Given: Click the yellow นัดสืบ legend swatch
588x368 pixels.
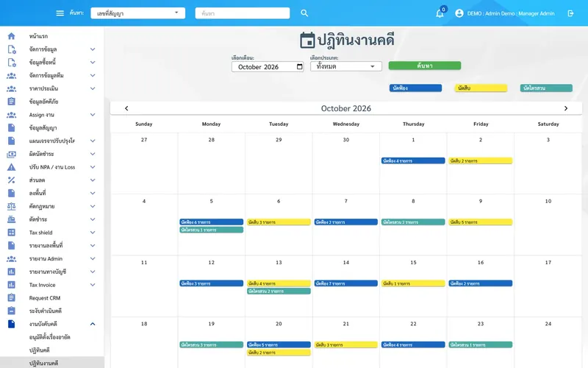Looking at the screenshot, I should [x=481, y=88].
